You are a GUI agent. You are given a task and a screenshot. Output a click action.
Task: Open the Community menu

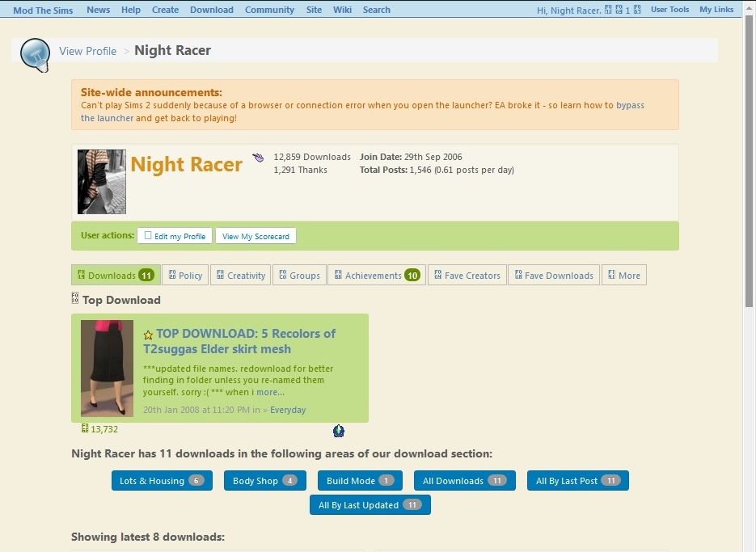pyautogui.click(x=269, y=9)
